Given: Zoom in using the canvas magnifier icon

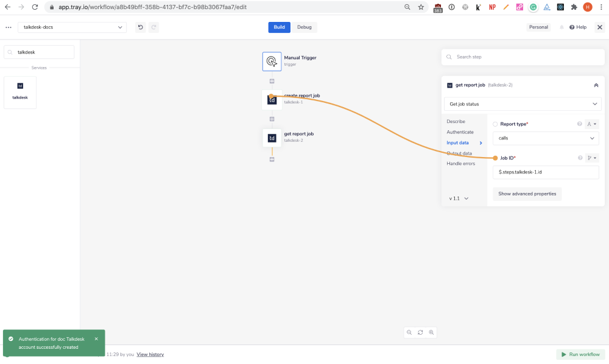Looking at the screenshot, I should (432, 332).
